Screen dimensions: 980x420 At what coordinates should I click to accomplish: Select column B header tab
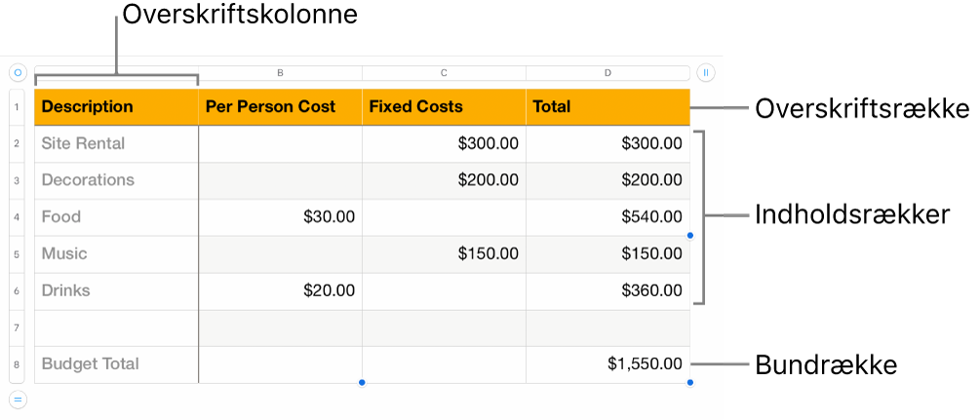(x=280, y=72)
